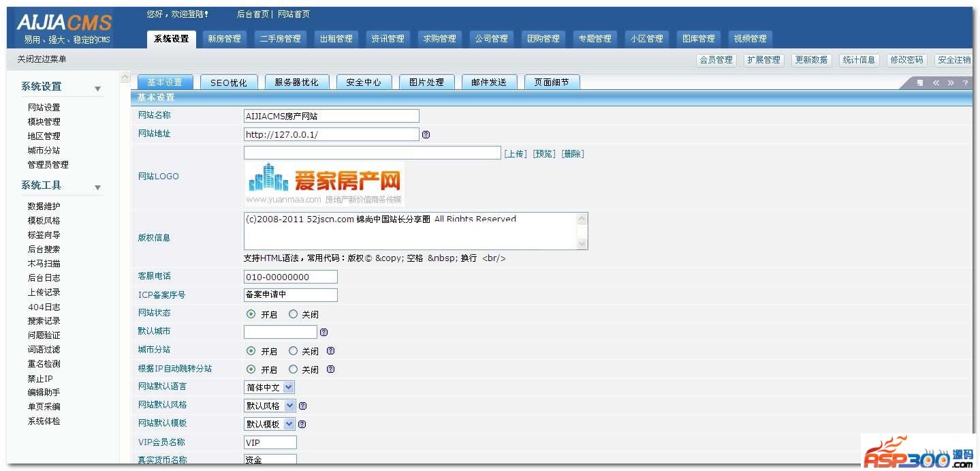Open 系统体检 in the sidebar

pyautogui.click(x=44, y=421)
